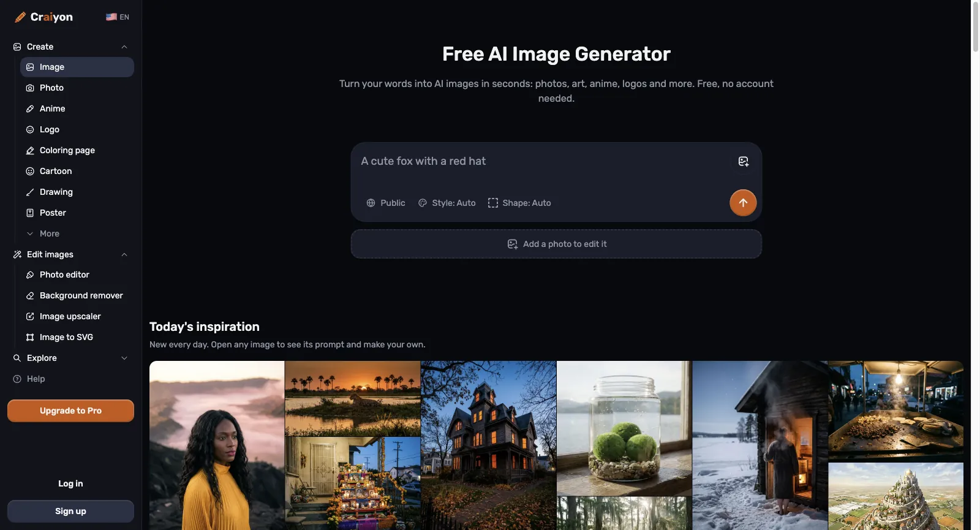
Task: Click the Help question mark icon
Action: click(17, 379)
